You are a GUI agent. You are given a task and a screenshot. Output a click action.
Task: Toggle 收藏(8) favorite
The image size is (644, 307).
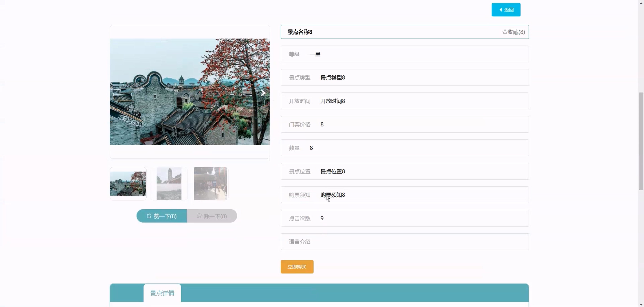tap(516, 32)
